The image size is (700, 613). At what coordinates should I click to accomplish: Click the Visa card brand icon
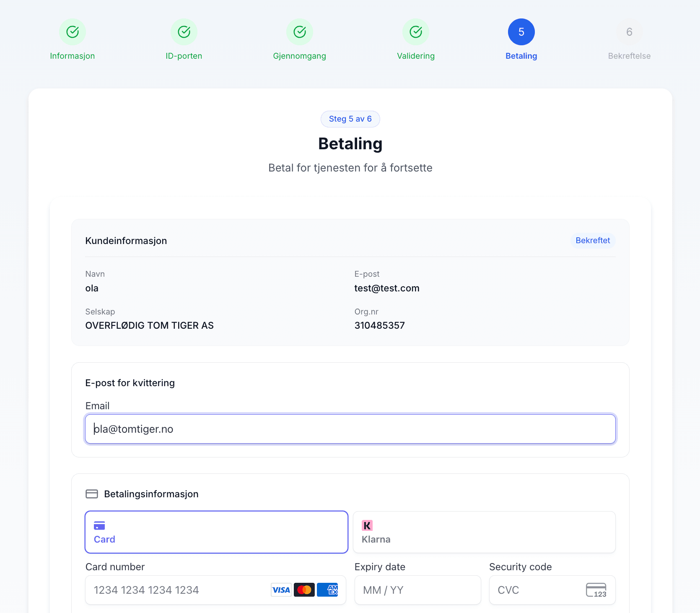tap(281, 590)
